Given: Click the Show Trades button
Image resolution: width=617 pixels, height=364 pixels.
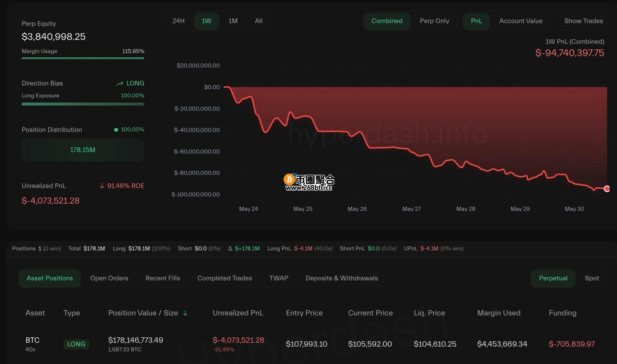Looking at the screenshot, I should point(583,21).
